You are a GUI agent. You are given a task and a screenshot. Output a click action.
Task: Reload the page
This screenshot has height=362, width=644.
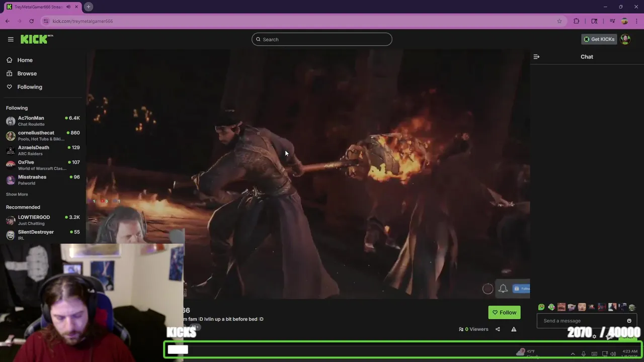pyautogui.click(x=31, y=21)
